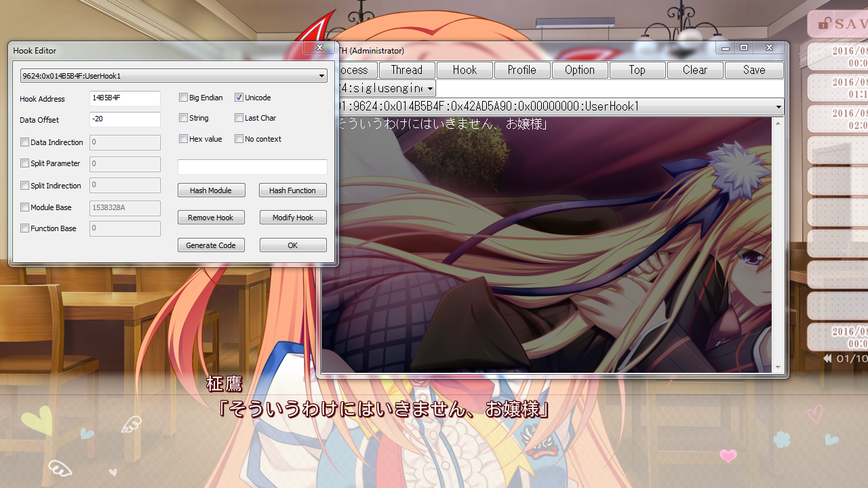Open the Hook menu in ITH
The image size is (868, 488).
click(465, 70)
